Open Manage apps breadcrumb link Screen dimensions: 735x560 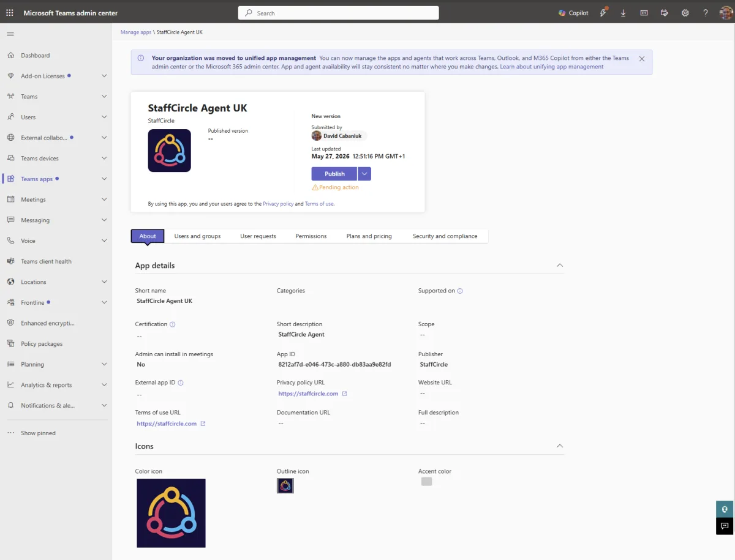coord(136,32)
